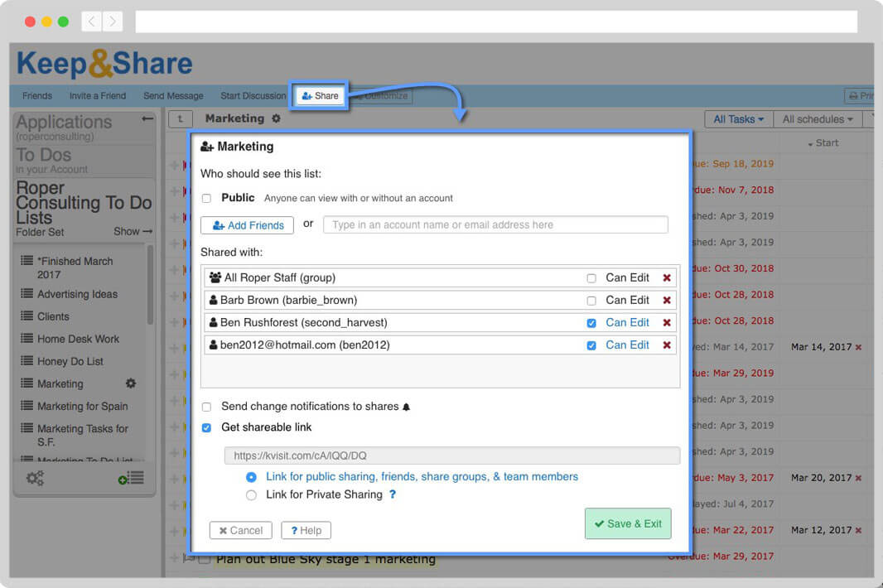The height and width of the screenshot is (588, 883).
Task: Check Can Edit for Barb Brown
Action: [591, 301]
